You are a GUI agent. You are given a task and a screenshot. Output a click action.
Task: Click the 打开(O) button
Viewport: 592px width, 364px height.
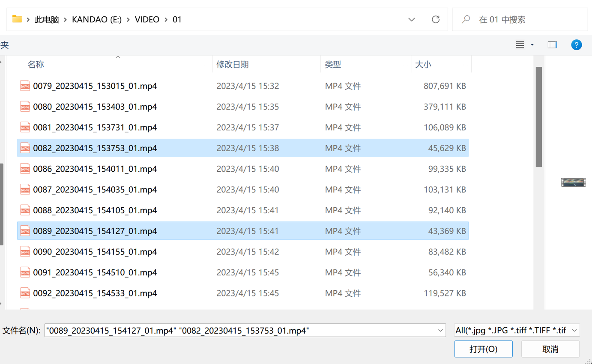tap(483, 349)
